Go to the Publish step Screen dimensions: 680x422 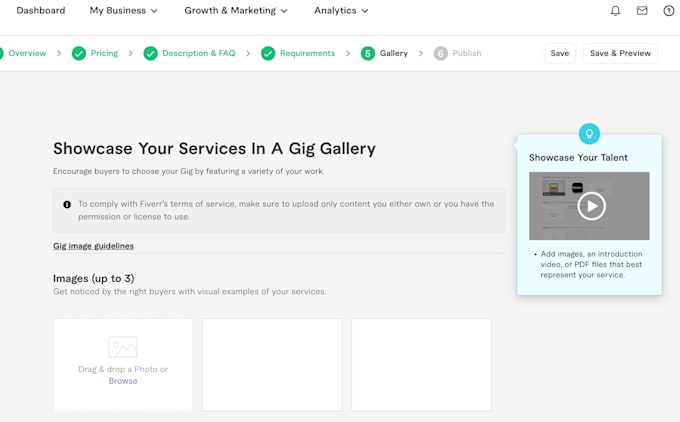467,53
